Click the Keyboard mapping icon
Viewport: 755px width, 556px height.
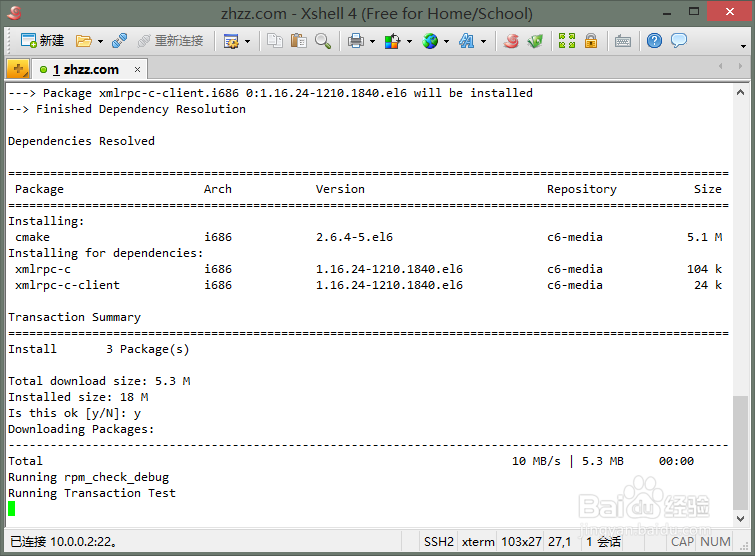pos(623,41)
